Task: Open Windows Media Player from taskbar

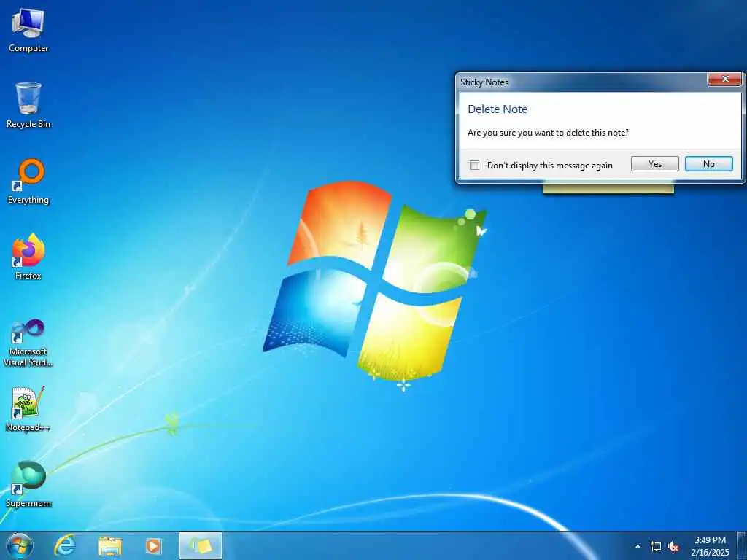Action: (x=154, y=545)
